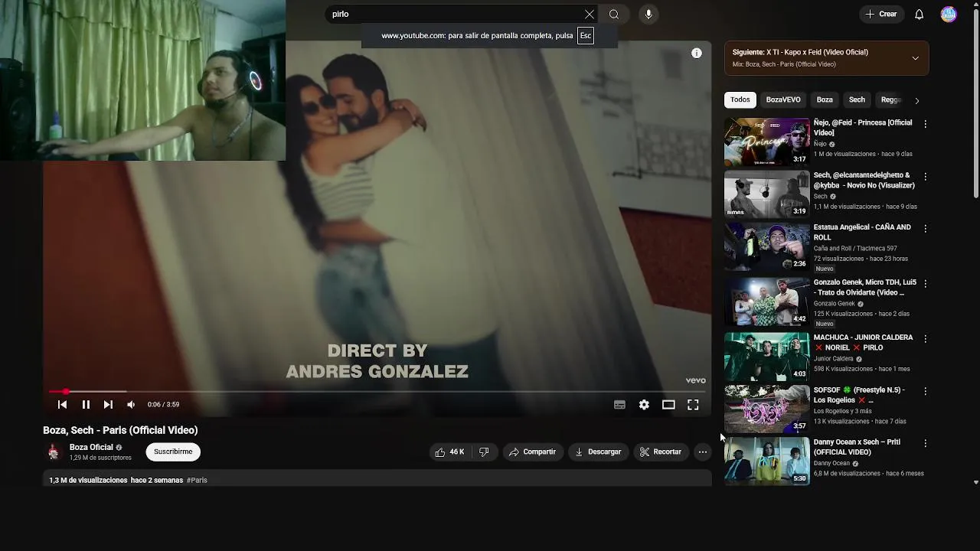The image size is (980, 551).
Task: Open Boza Oficial channel avatar
Action: [x=53, y=452]
